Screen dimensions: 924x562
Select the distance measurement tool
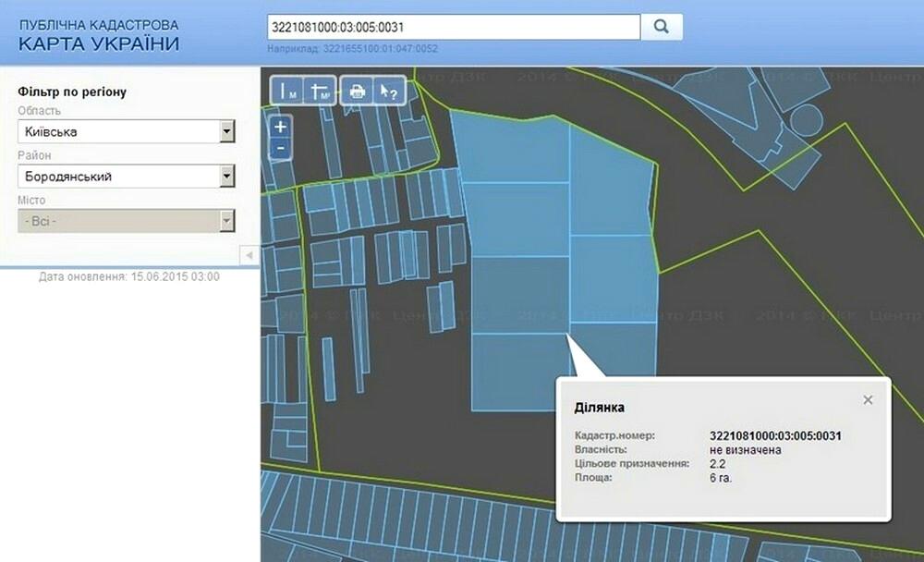[288, 91]
